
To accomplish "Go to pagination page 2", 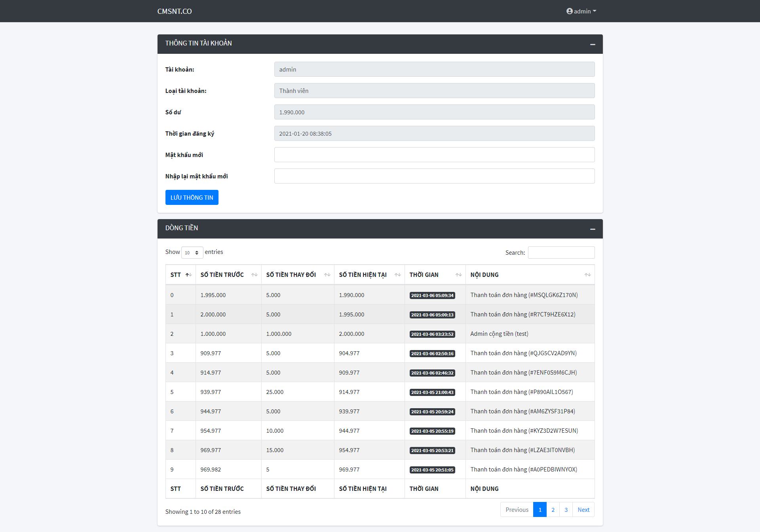I will (553, 509).
